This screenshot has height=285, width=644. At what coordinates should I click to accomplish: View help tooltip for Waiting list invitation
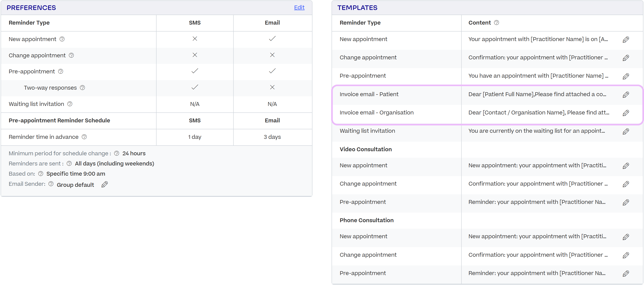pos(70,104)
